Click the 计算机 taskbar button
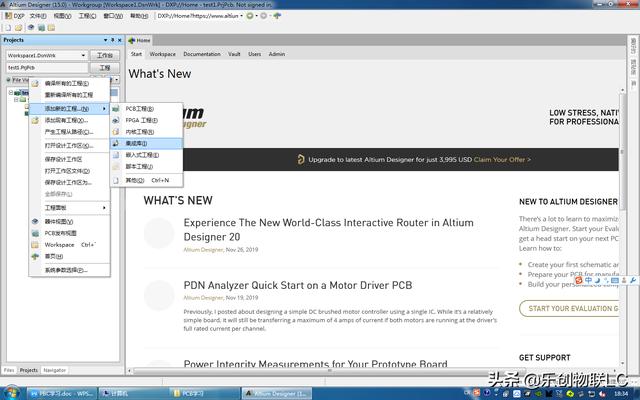This screenshot has width=640, height=400. (x=132, y=393)
